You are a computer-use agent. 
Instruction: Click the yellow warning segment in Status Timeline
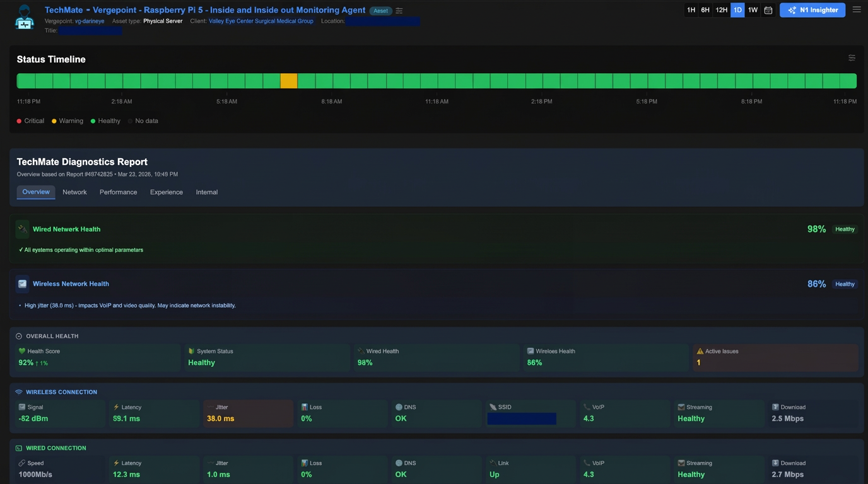288,81
